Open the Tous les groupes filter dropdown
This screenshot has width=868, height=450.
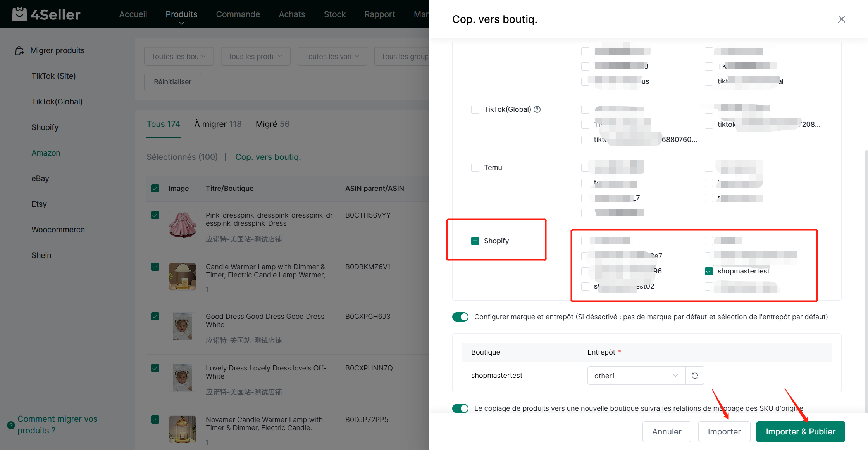pyautogui.click(x=402, y=57)
